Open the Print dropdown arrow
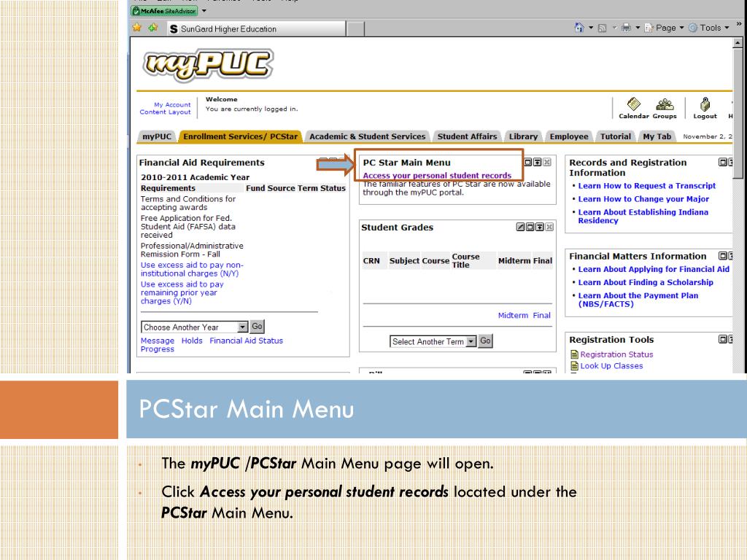This screenshot has height=560, width=747. click(x=638, y=28)
